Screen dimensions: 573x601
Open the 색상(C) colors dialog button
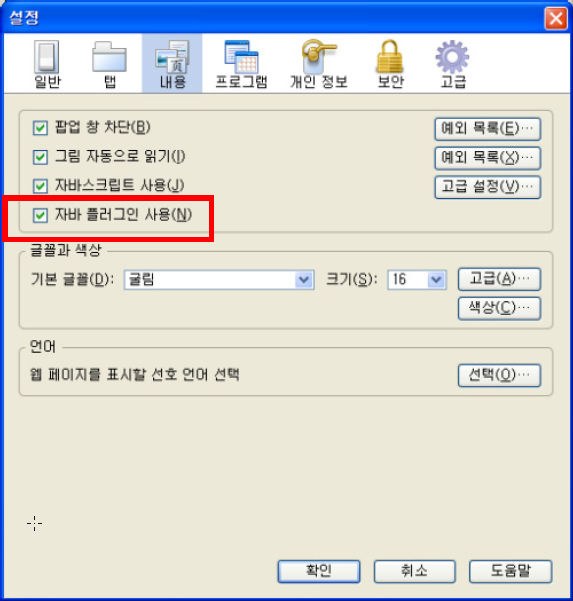tap(499, 308)
